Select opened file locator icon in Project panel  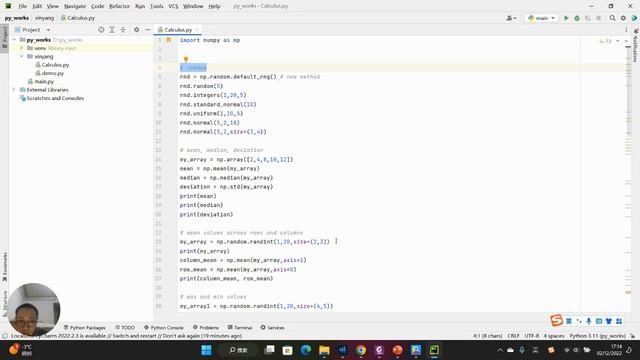(101, 30)
